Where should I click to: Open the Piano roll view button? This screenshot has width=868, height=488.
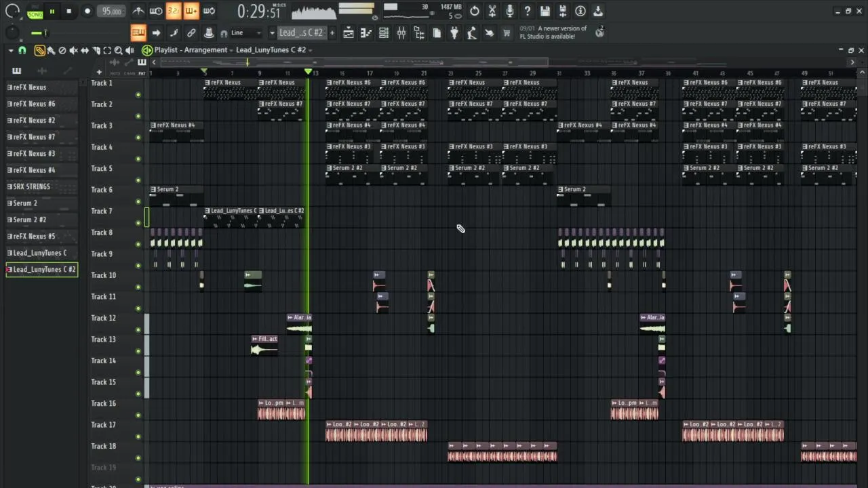[x=366, y=33]
